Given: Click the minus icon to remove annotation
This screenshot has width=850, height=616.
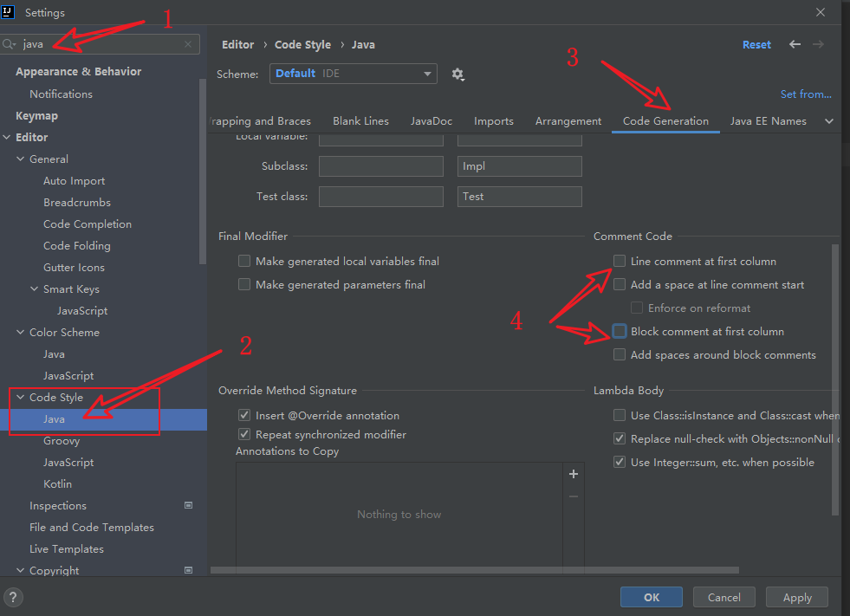Looking at the screenshot, I should (574, 496).
